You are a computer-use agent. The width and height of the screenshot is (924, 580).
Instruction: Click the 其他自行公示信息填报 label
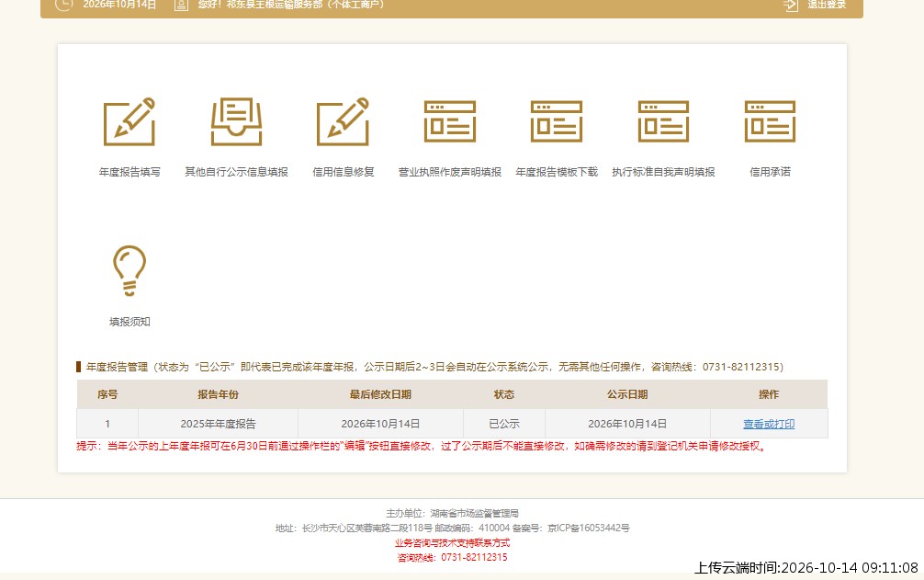tap(236, 172)
